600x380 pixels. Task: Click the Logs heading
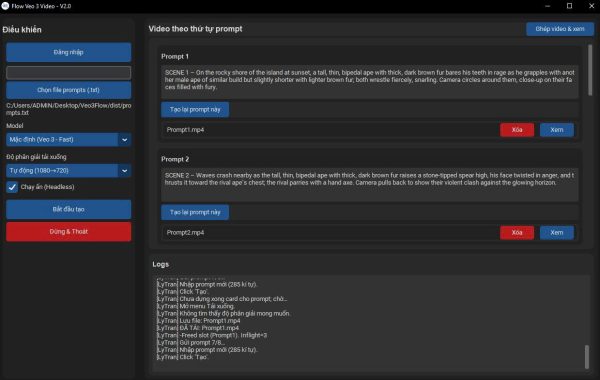tap(160, 264)
